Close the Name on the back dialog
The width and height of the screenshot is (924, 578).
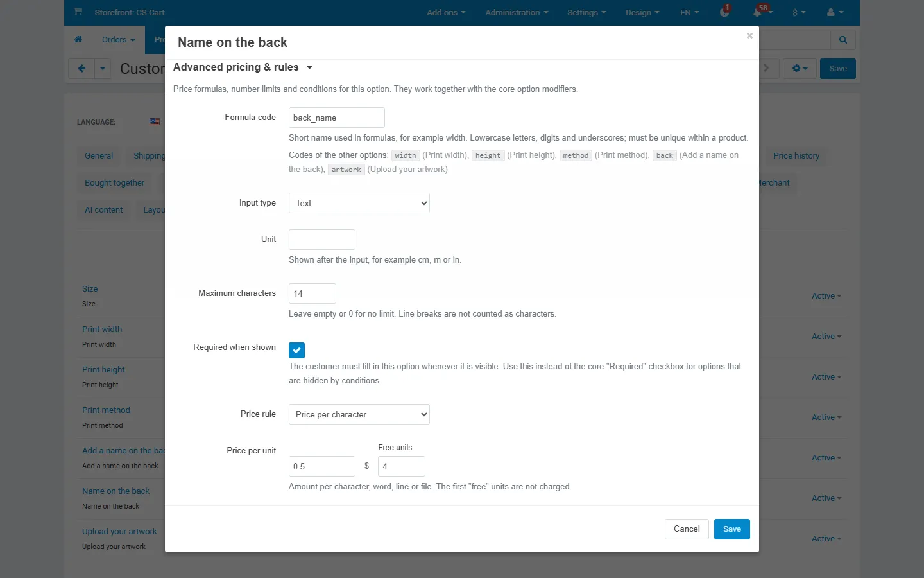749,36
